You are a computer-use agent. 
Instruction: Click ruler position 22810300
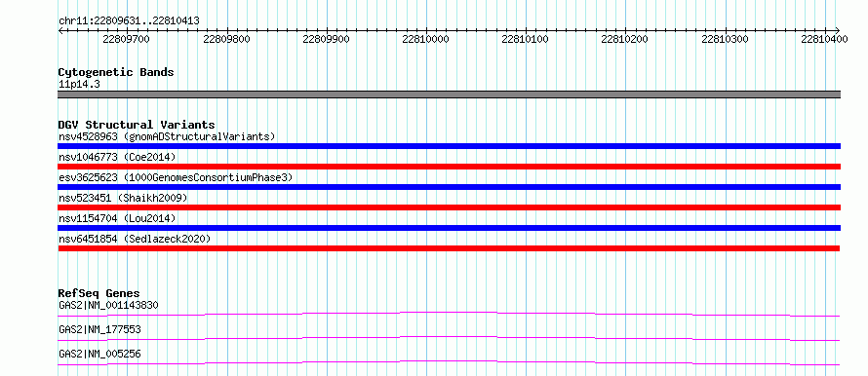pyautogui.click(x=725, y=39)
